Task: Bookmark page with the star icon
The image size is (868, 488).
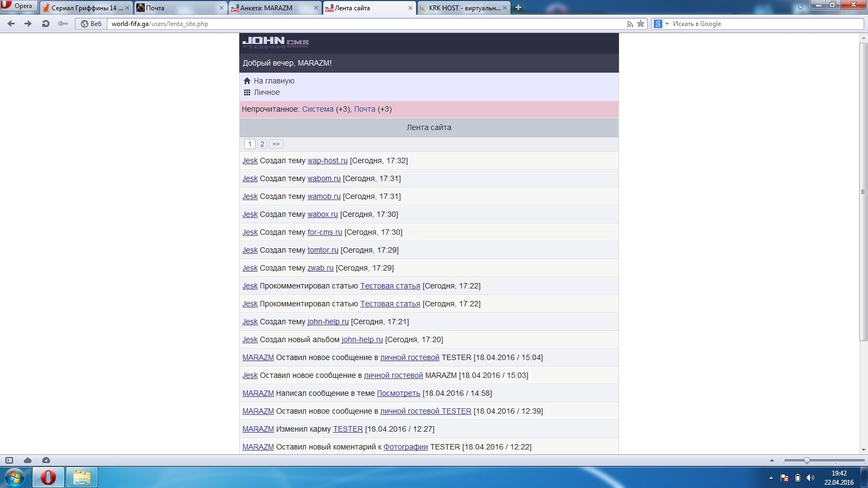Action: point(641,24)
